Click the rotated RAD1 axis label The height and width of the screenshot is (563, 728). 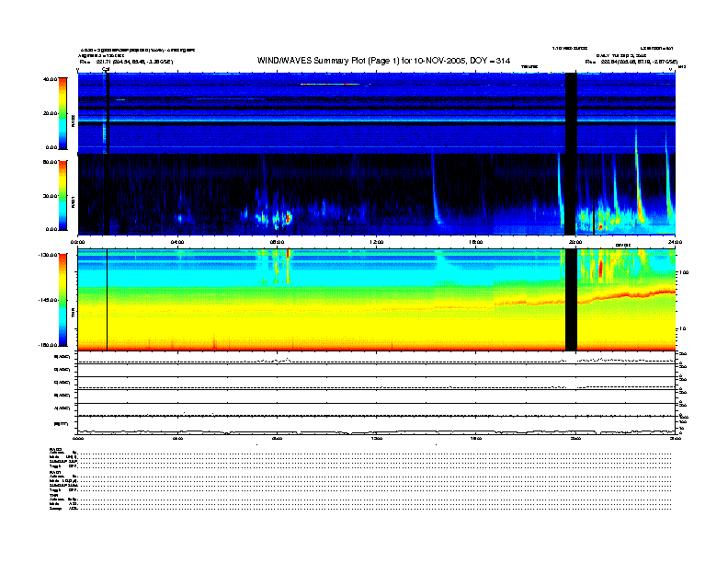[x=73, y=201]
